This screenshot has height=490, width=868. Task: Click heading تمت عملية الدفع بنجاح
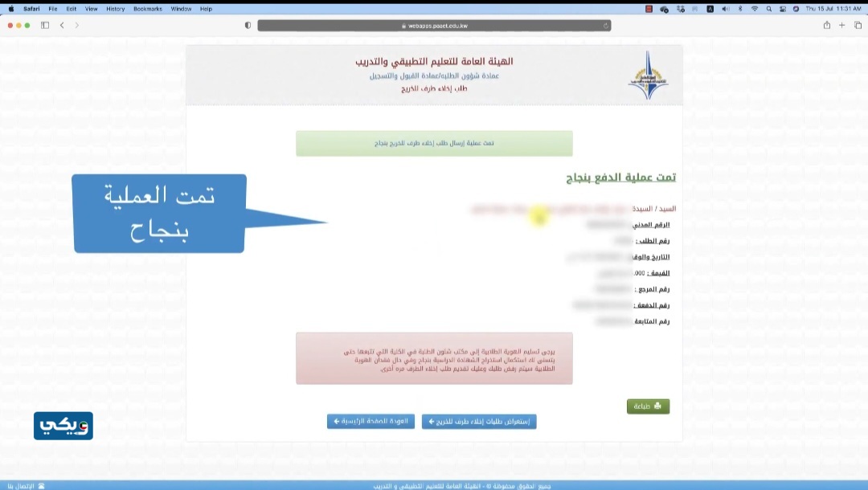[x=620, y=177]
